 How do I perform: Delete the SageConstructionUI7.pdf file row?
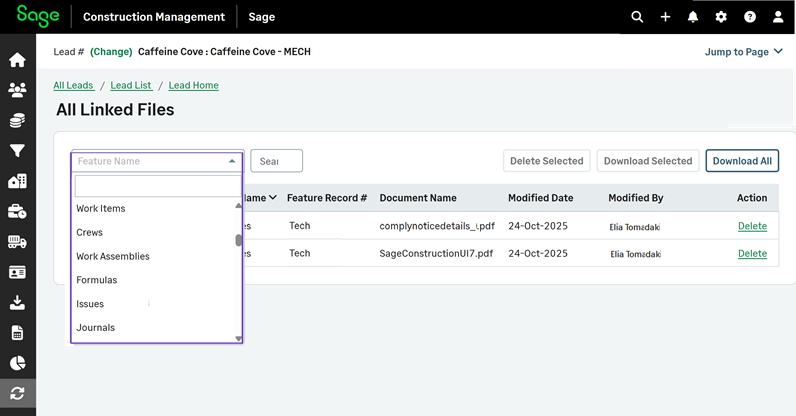pos(752,254)
